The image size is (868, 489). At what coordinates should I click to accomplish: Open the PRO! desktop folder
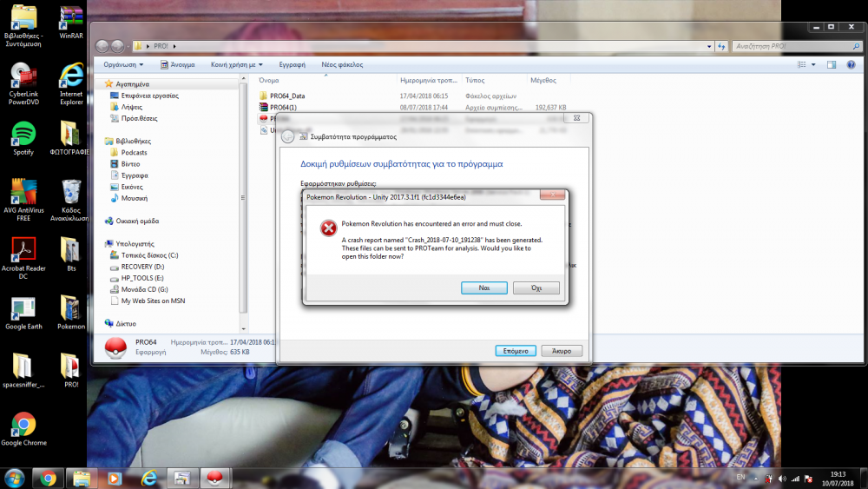tap(71, 371)
